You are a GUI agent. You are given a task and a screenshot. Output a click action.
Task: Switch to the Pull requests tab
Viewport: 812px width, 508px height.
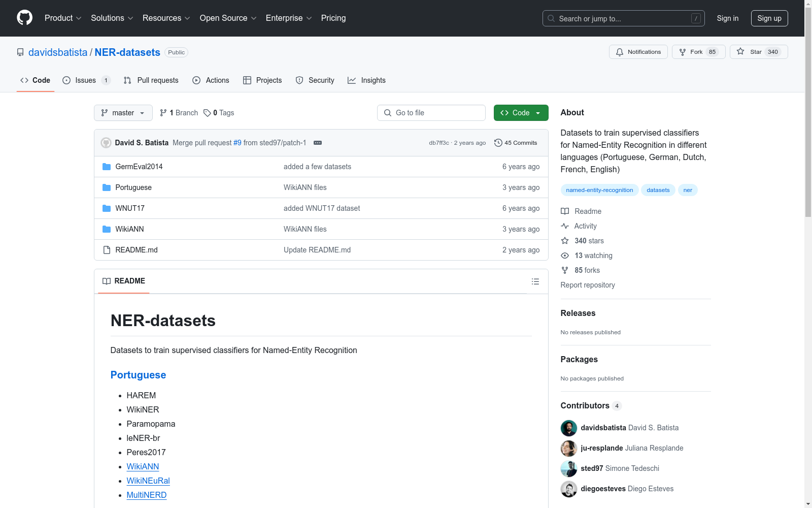coord(151,80)
